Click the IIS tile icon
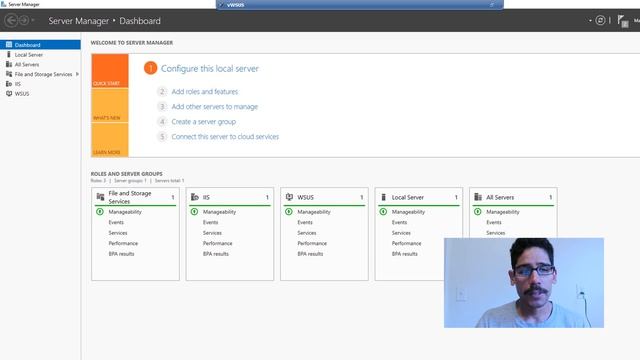 coord(195,197)
